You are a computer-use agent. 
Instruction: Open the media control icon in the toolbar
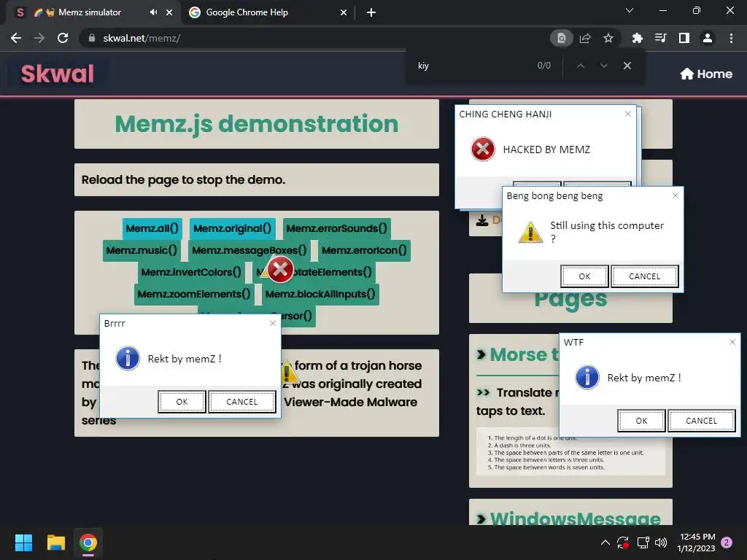coord(660,38)
